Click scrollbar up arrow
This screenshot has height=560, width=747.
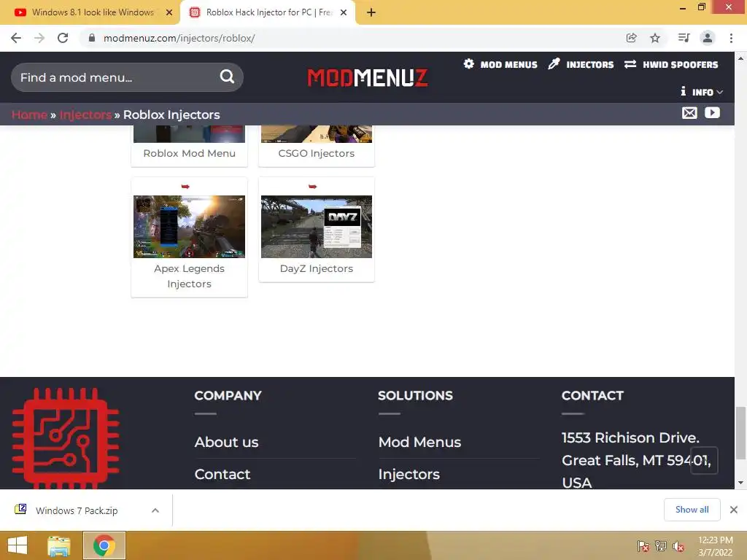[x=740, y=58]
